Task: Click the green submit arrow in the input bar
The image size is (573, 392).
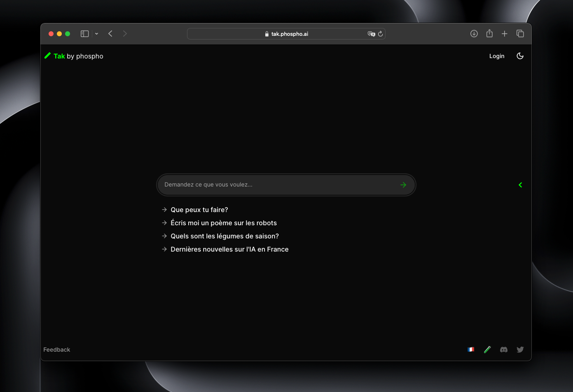Action: pyautogui.click(x=403, y=184)
